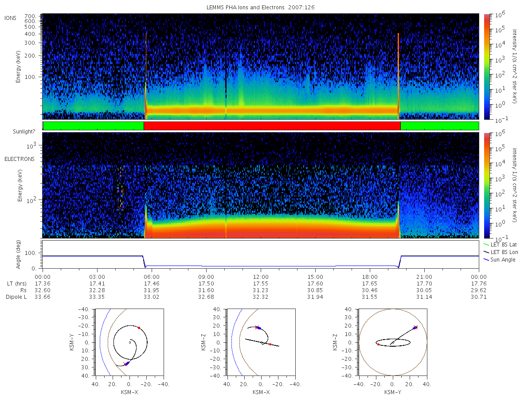Click the red segment of the Sunlight bar

pos(272,126)
